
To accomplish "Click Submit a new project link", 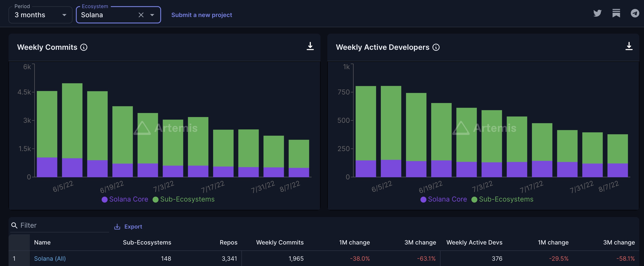I will point(202,15).
